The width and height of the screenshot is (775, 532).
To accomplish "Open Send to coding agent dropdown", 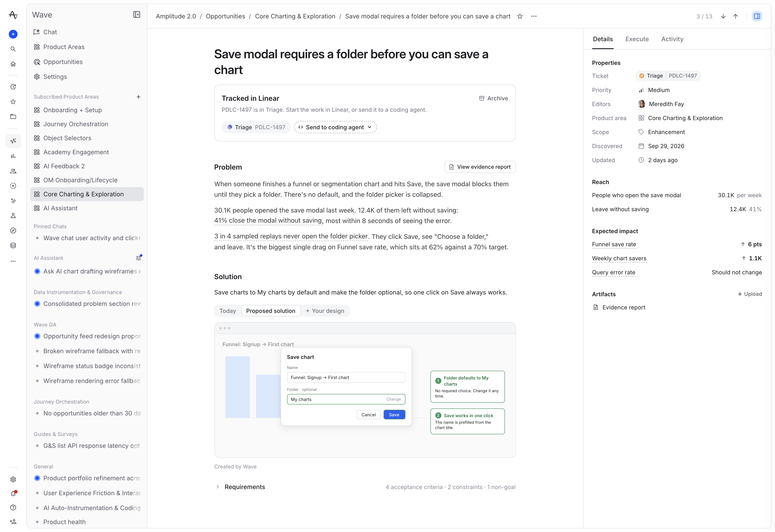I will tap(335, 127).
